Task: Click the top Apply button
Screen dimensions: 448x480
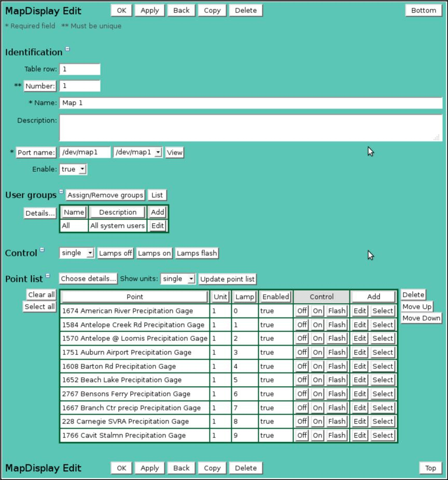Action: pos(149,10)
